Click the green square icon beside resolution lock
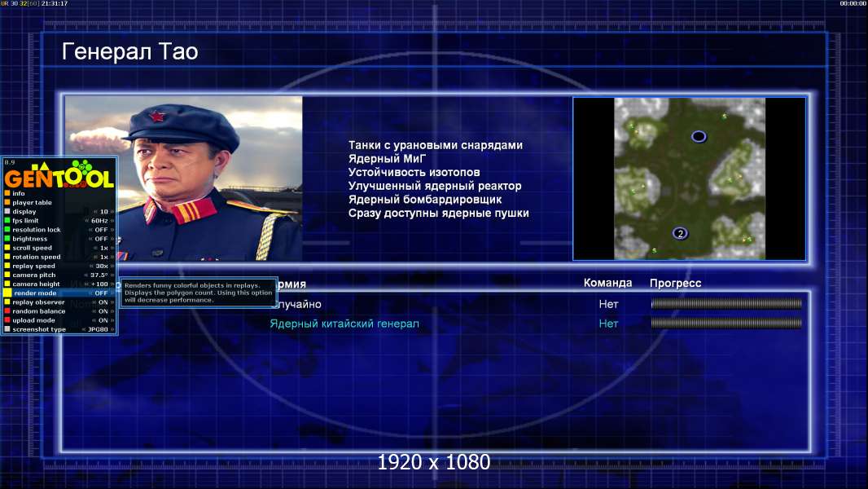 [7, 229]
